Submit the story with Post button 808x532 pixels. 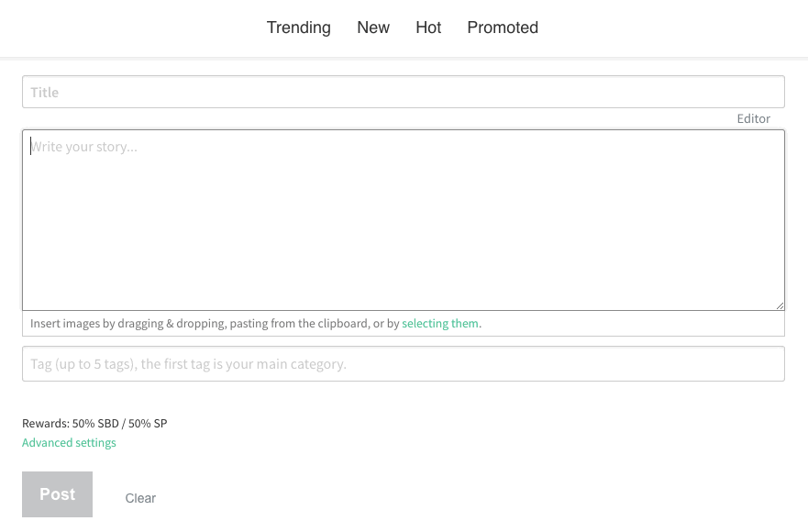click(x=57, y=493)
